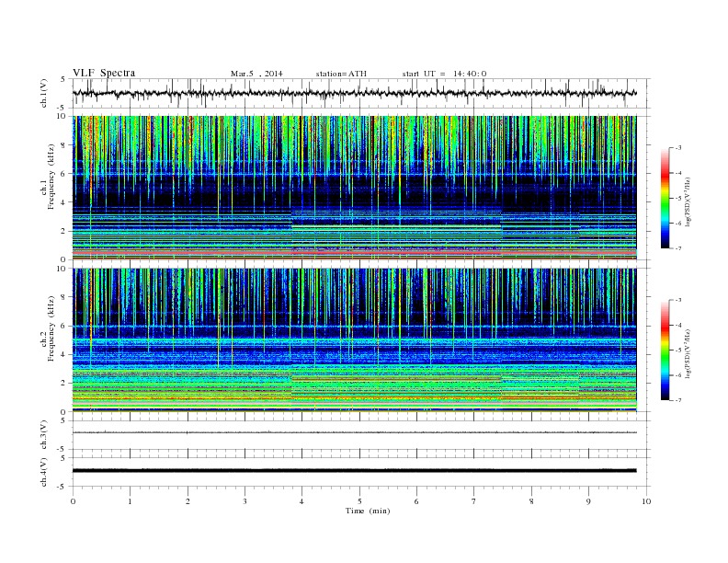Click the 'ch.1(V)' axis label
This screenshot has width=728, height=563.
point(44,93)
